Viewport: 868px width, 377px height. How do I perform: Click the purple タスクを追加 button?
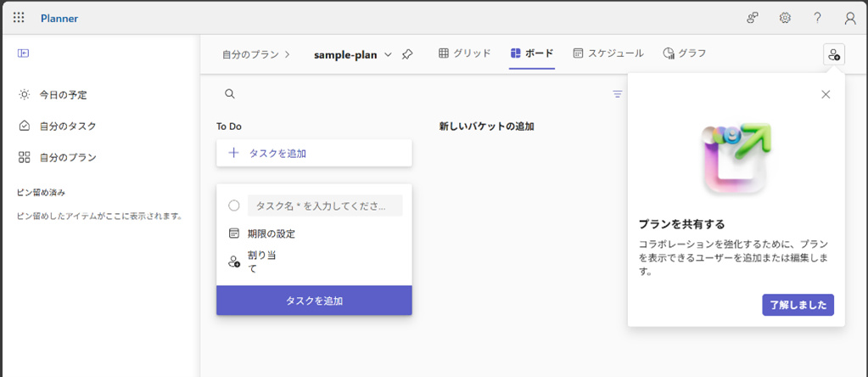pos(314,301)
